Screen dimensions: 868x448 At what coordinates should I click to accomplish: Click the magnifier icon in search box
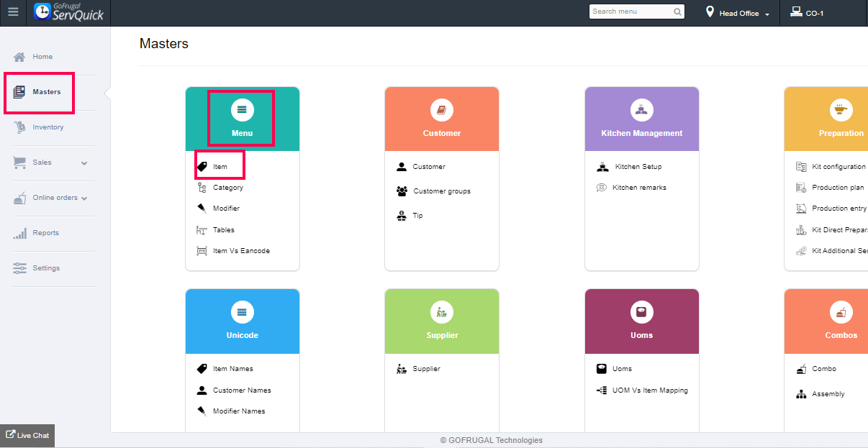click(x=677, y=12)
